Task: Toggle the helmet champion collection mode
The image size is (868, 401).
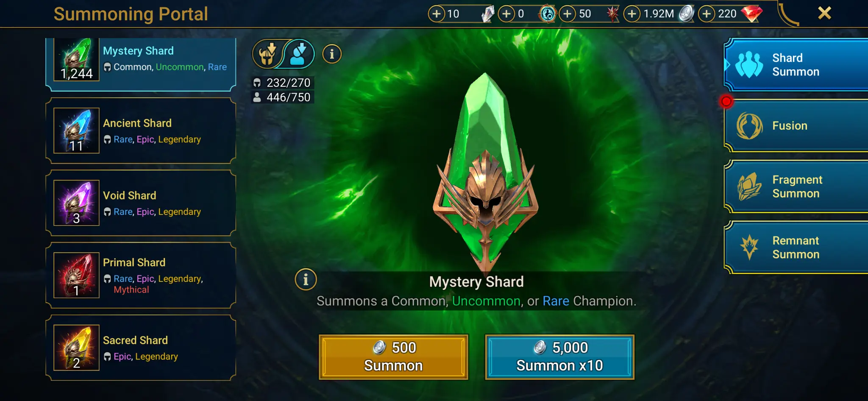Action: pyautogui.click(x=268, y=54)
